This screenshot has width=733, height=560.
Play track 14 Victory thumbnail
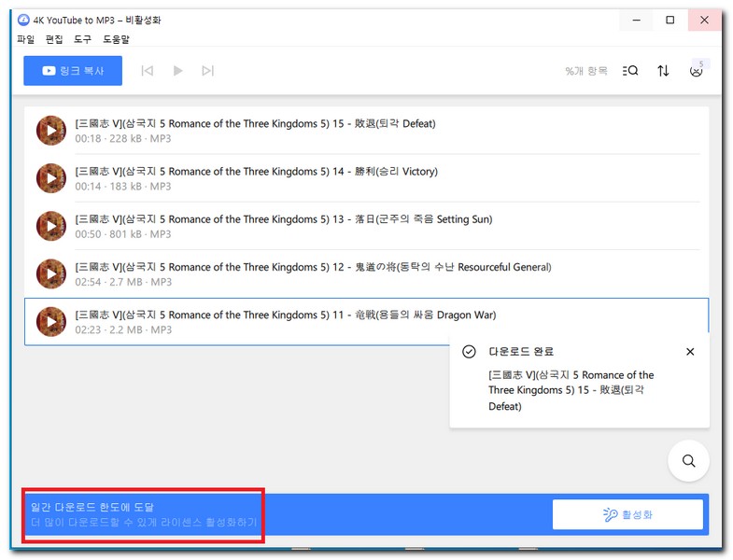51,178
